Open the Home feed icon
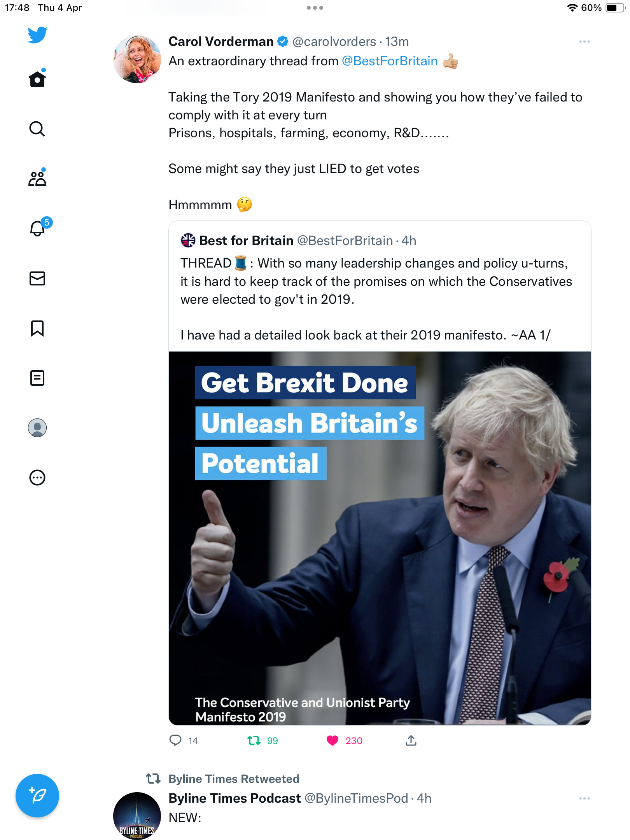Screen dimensions: 630x840 click(37, 79)
